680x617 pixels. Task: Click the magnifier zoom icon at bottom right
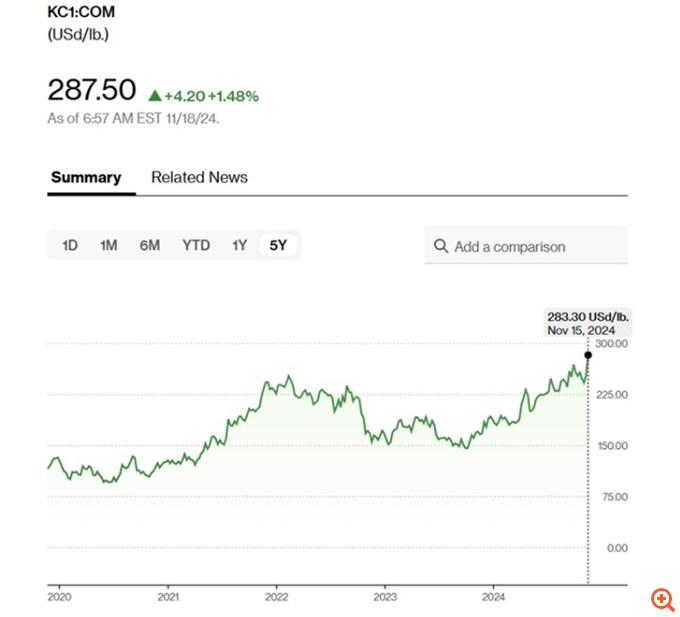[x=662, y=599]
